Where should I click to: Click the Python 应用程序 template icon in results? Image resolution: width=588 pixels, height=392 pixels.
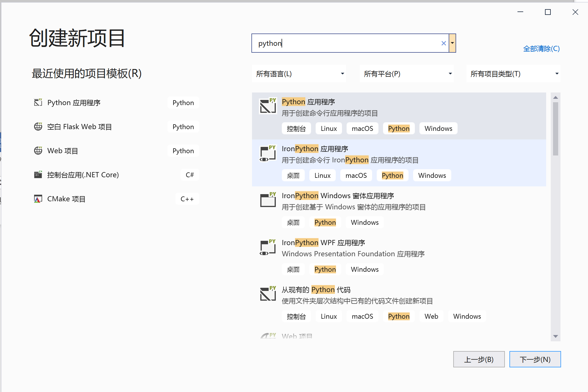(x=268, y=106)
